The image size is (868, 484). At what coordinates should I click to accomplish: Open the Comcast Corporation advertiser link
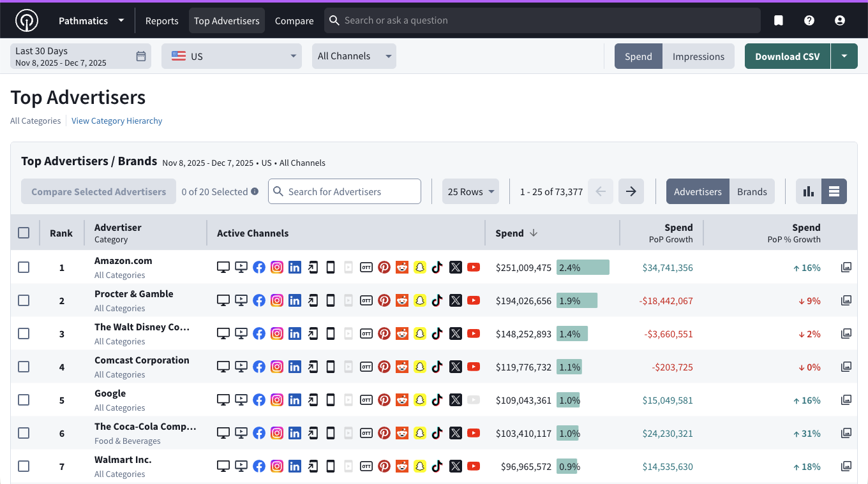(142, 360)
